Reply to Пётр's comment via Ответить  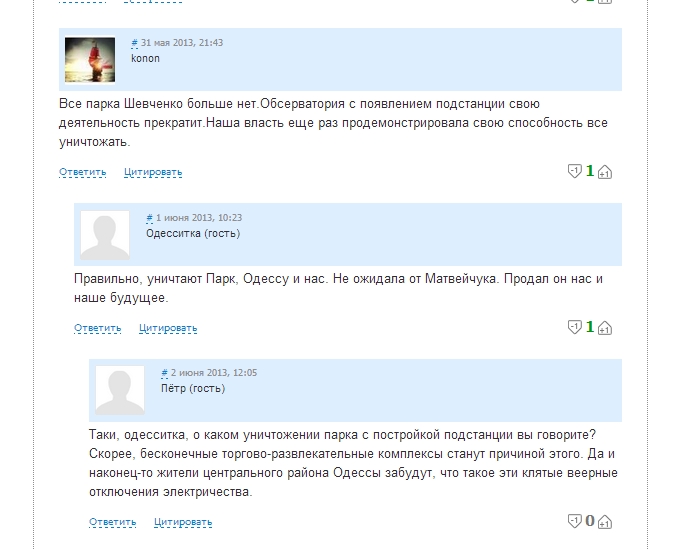(x=113, y=522)
